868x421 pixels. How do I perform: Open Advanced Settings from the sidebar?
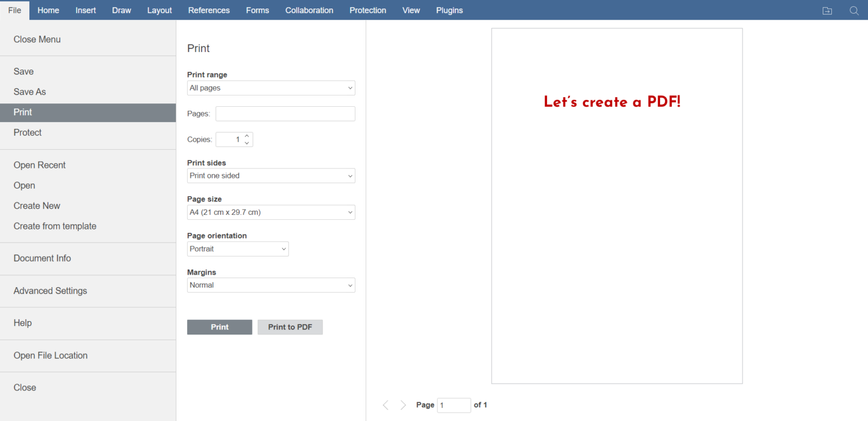[x=50, y=290]
